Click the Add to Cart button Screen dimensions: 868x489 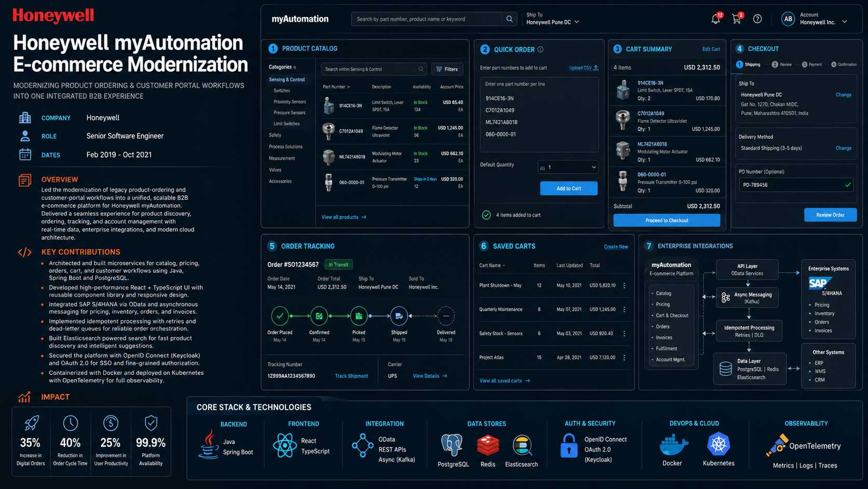coord(569,189)
